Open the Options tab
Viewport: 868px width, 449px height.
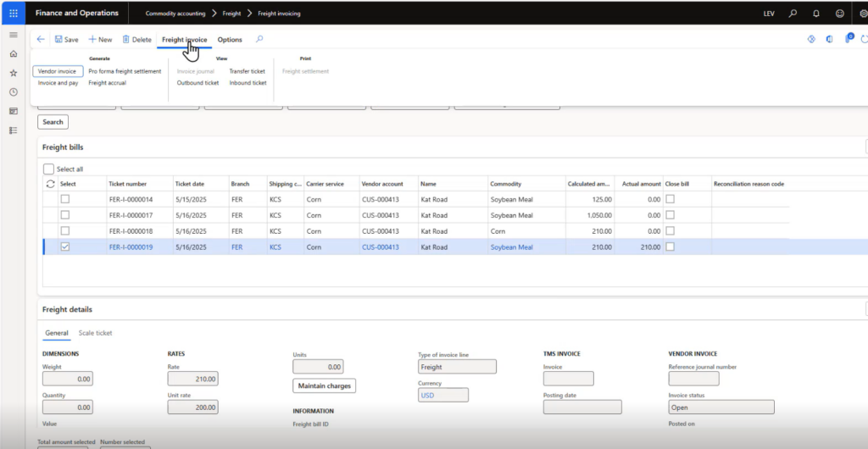(230, 40)
